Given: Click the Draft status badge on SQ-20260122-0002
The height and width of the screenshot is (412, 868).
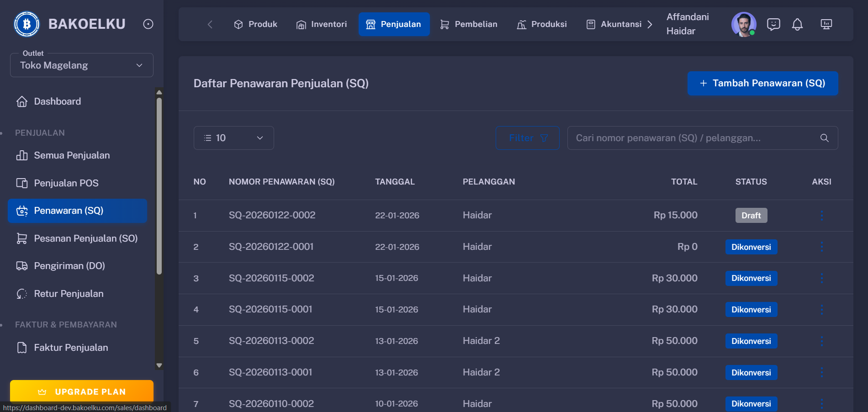Looking at the screenshot, I should tap(751, 215).
